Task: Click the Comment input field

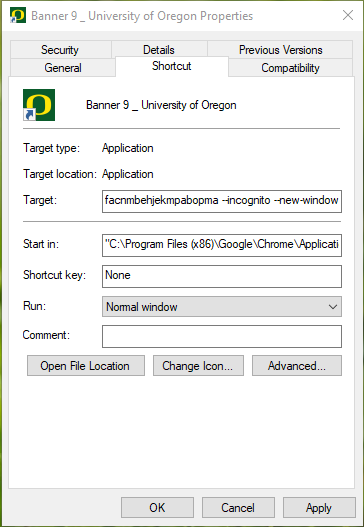Action: [x=222, y=336]
